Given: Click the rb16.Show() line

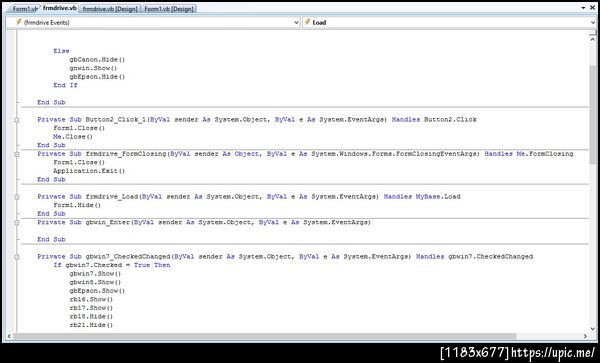Looking at the screenshot, I should (x=91, y=300).
